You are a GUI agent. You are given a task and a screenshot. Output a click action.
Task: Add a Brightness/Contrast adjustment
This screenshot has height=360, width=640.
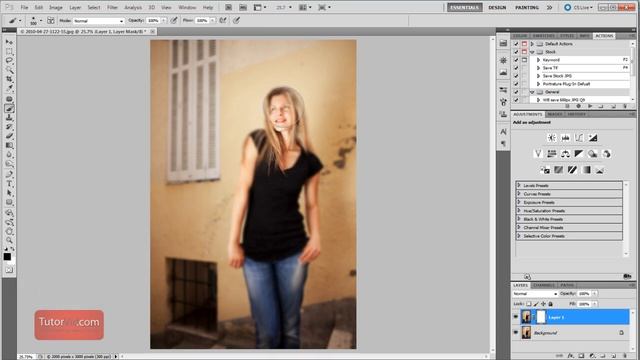tap(552, 138)
